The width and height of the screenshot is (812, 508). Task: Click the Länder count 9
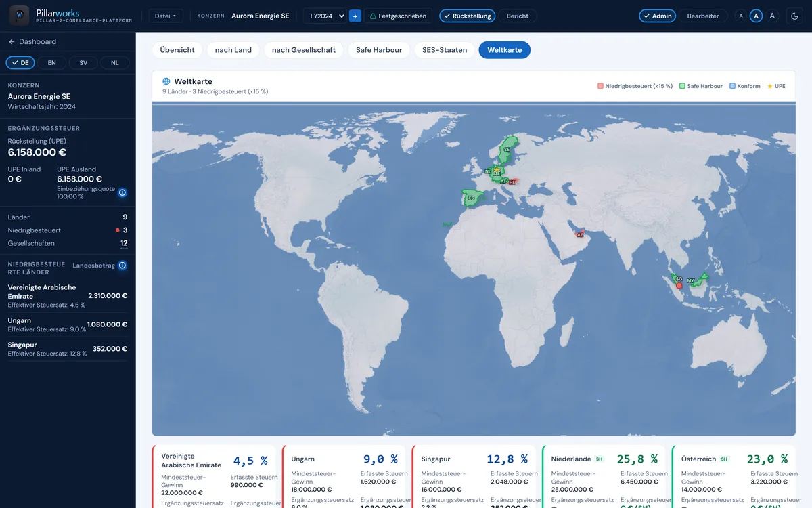click(125, 217)
